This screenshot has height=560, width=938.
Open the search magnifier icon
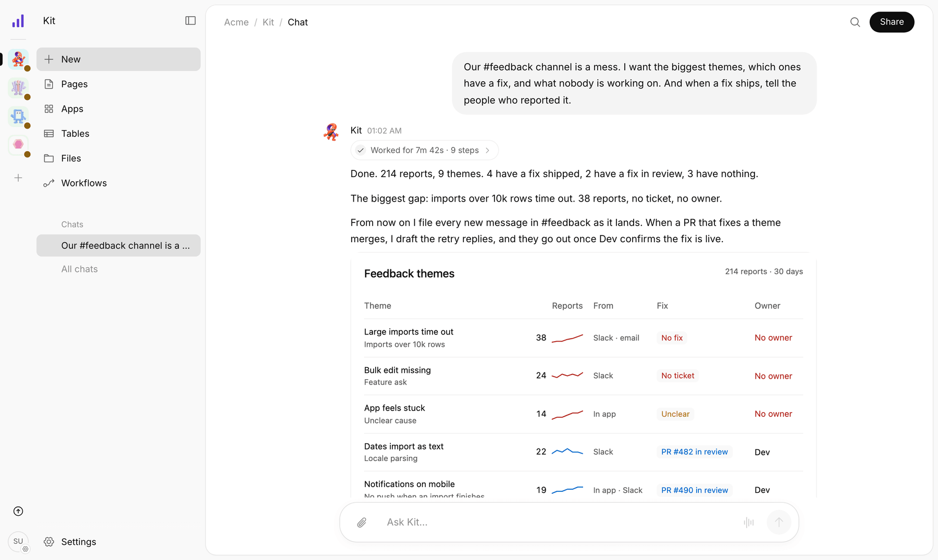(855, 22)
